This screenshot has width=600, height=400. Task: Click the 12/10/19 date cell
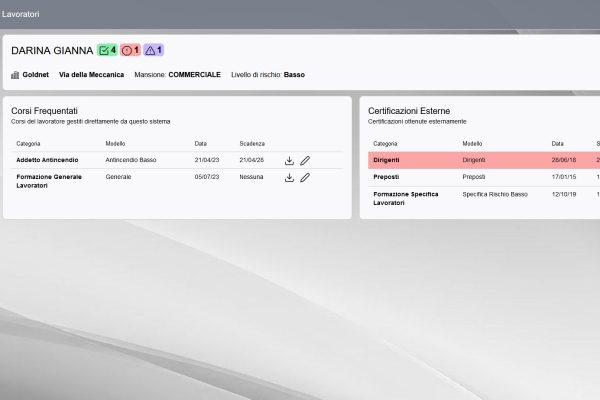coord(564,194)
